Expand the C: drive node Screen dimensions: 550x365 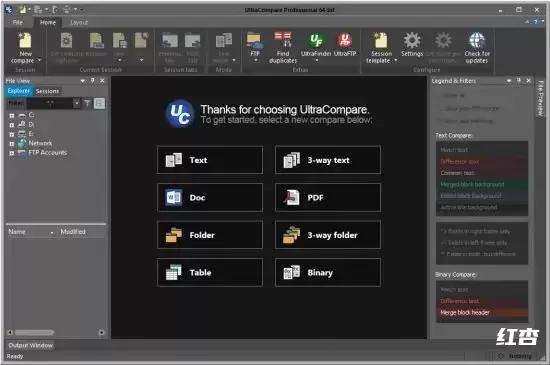click(12, 115)
